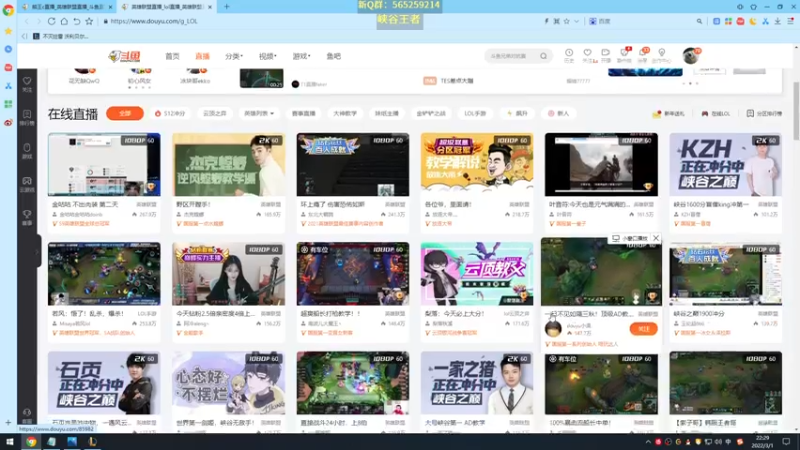Open the 心态好不摆烂 stream thumbnail
Screen dimensions: 800x450
[229, 383]
